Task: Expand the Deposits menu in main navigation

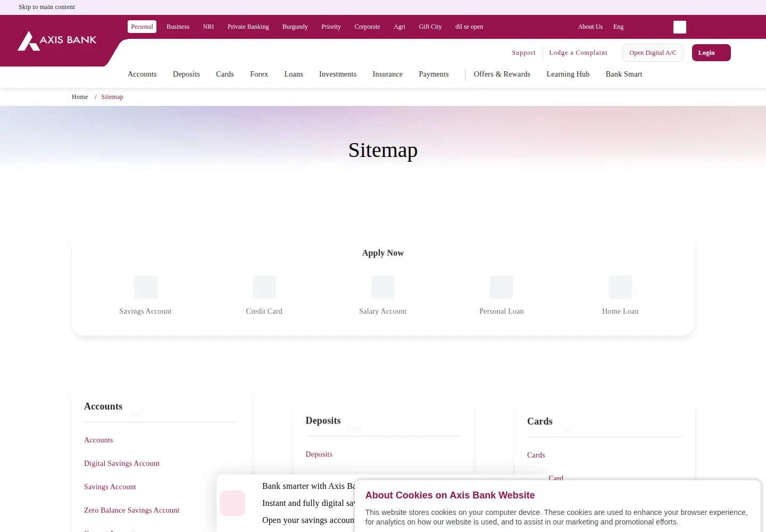Action: point(186,74)
